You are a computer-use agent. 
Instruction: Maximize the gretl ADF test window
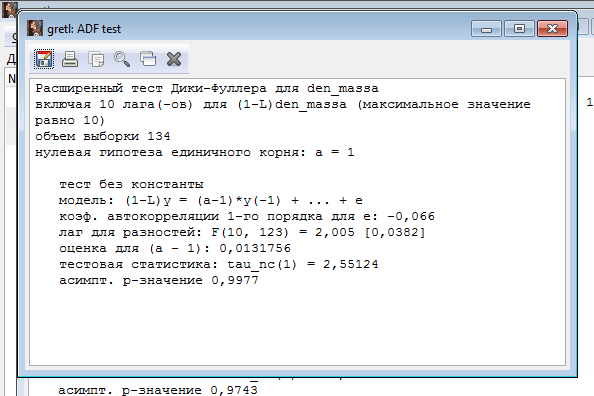519,29
